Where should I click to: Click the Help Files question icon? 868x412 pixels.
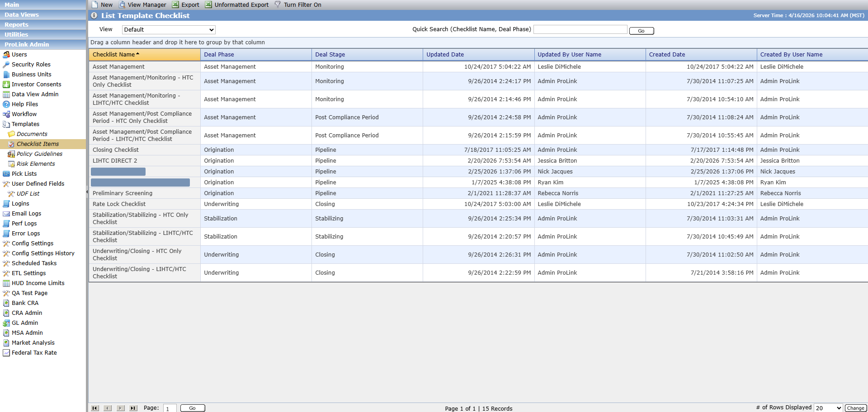(x=6, y=104)
